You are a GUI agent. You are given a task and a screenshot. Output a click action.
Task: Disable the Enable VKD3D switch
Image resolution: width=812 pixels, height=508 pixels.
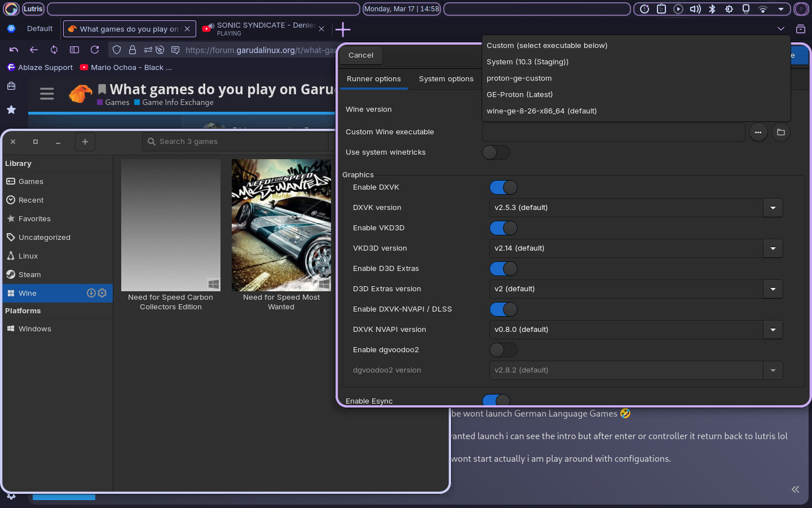tap(504, 228)
